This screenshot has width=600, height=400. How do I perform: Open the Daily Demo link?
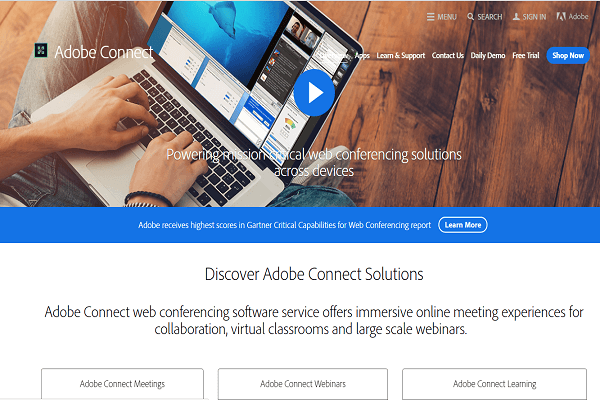[x=488, y=56]
